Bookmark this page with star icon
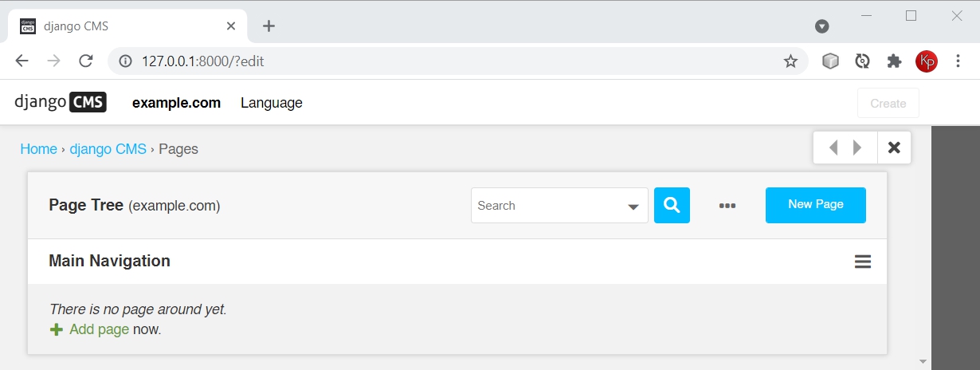The image size is (980, 370). point(790,61)
